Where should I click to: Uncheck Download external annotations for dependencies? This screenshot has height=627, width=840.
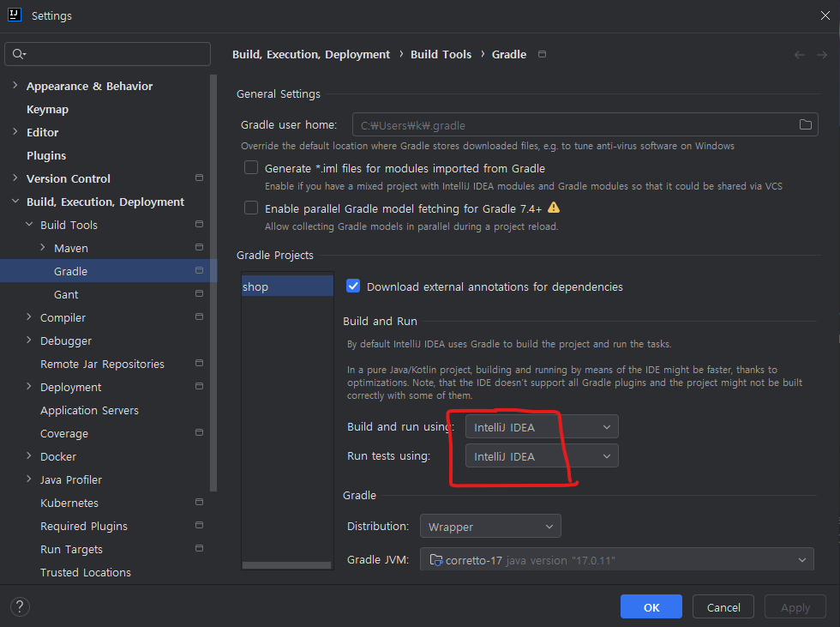click(353, 286)
